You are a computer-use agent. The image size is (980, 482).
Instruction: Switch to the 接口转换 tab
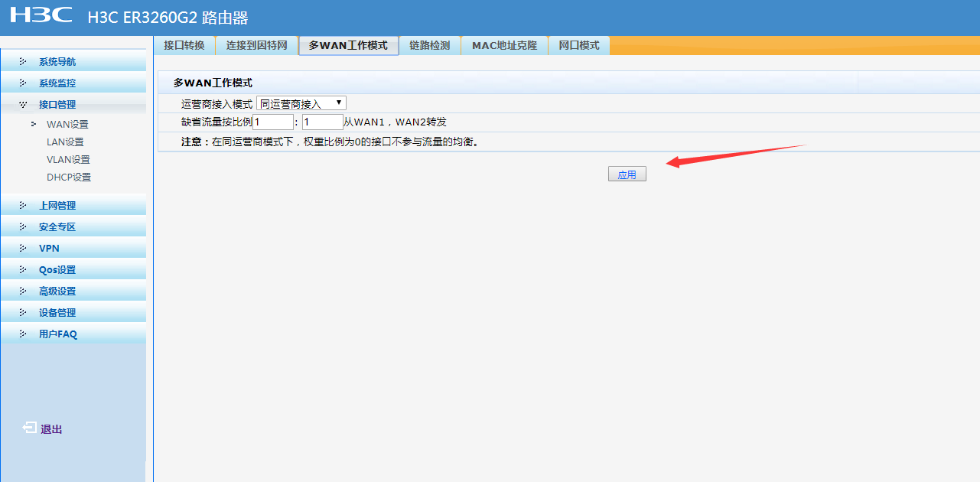(x=184, y=46)
